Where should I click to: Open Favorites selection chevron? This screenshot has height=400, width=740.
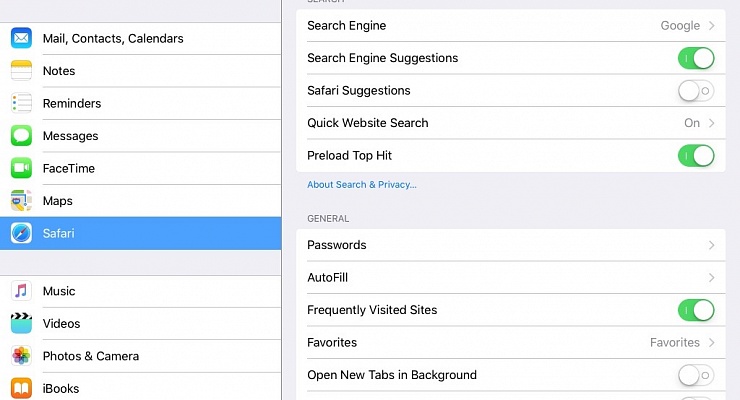(x=711, y=342)
